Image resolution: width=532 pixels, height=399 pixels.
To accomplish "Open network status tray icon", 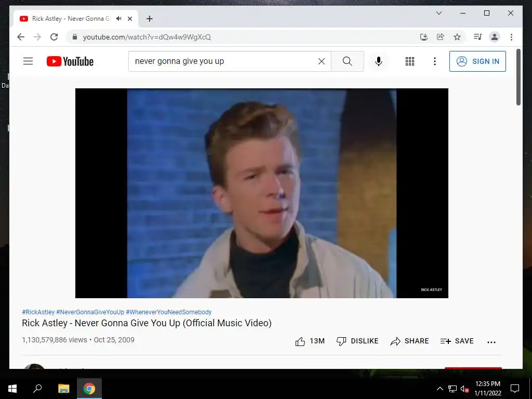I will coord(453,389).
